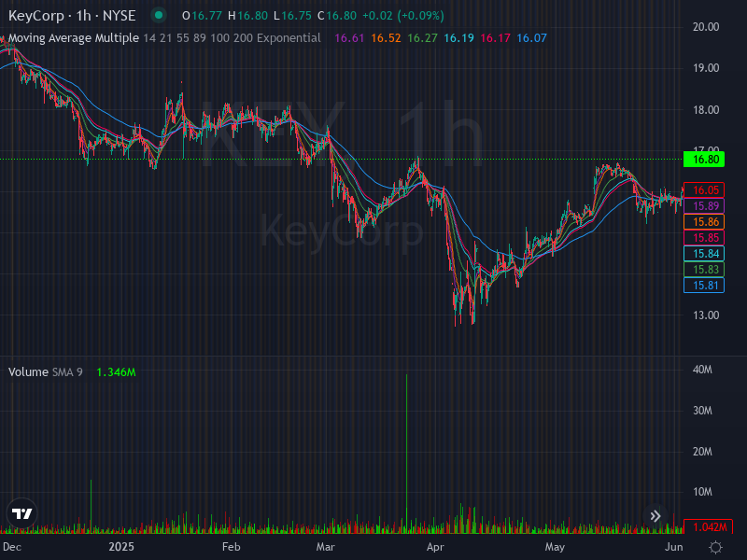The height and width of the screenshot is (560, 747).
Task: Click the 20.00 price axis label
Action: click(x=706, y=27)
